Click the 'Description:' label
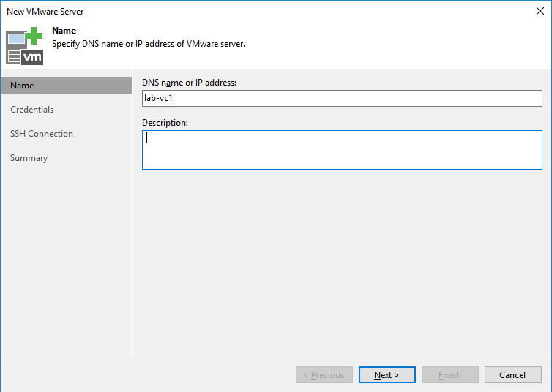This screenshot has height=392, width=552. (x=165, y=123)
